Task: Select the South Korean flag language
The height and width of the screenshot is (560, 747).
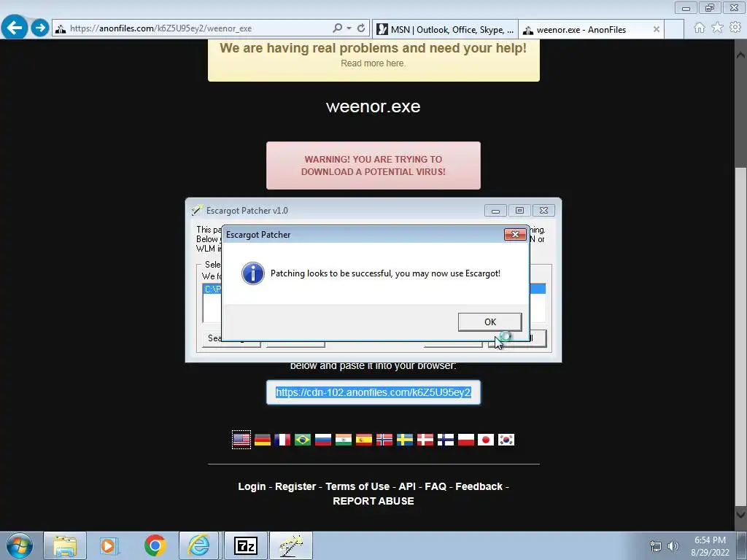Action: (x=506, y=440)
